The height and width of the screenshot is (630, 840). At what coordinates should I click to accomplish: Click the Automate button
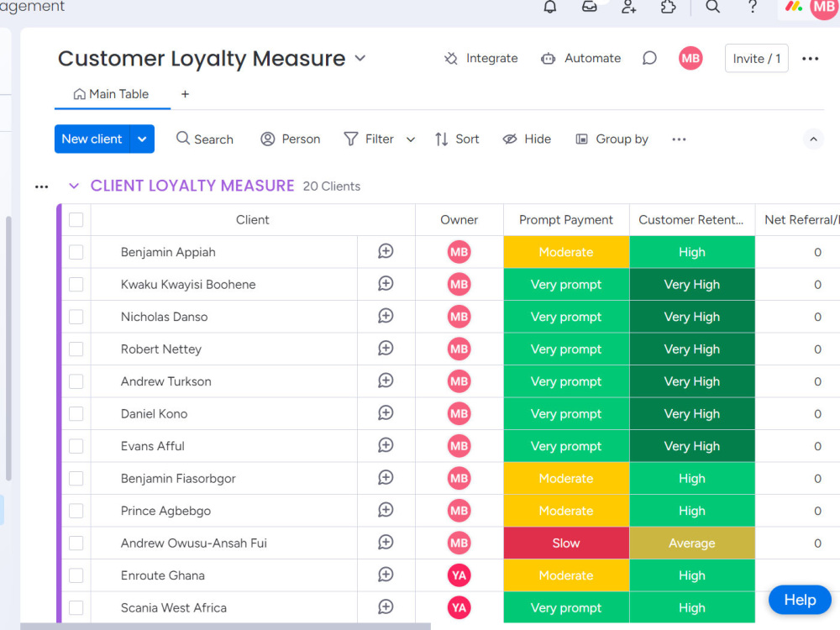click(x=581, y=59)
